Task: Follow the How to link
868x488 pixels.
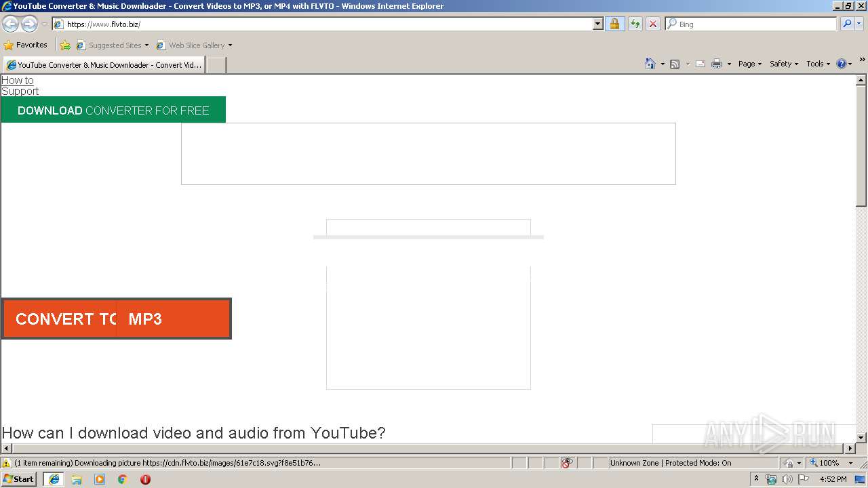Action: coord(18,80)
